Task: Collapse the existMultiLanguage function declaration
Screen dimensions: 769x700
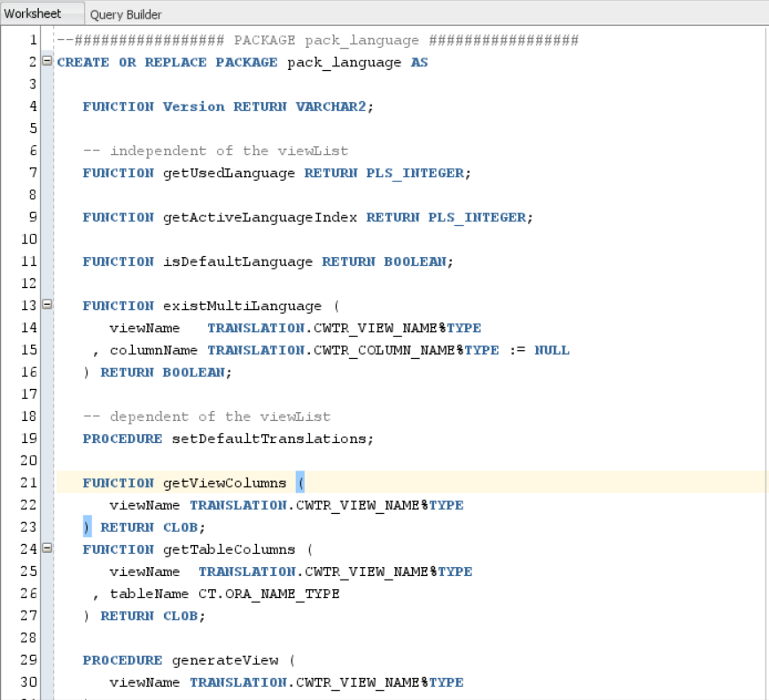Action: pos(48,305)
